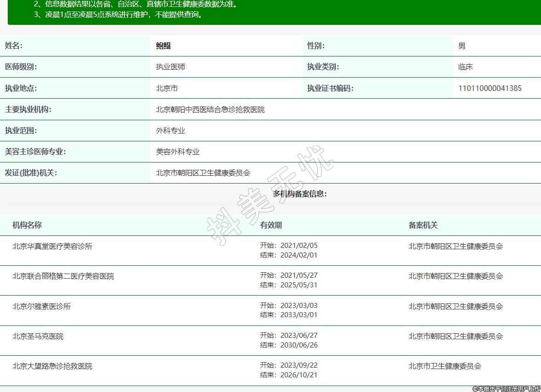Select the 北京朝阳中西医结合急诊抢救医院 institution text
The height and width of the screenshot is (392, 541).
[210, 110]
